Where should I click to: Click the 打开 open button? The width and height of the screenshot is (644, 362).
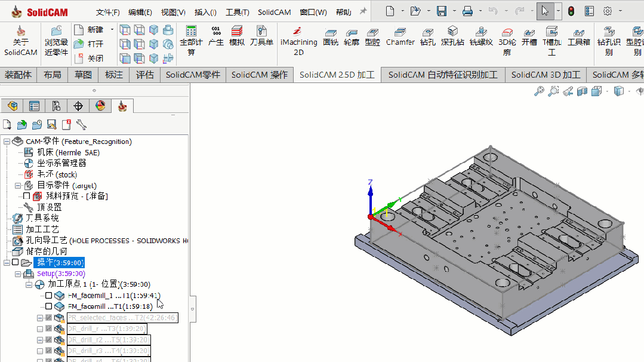click(89, 44)
